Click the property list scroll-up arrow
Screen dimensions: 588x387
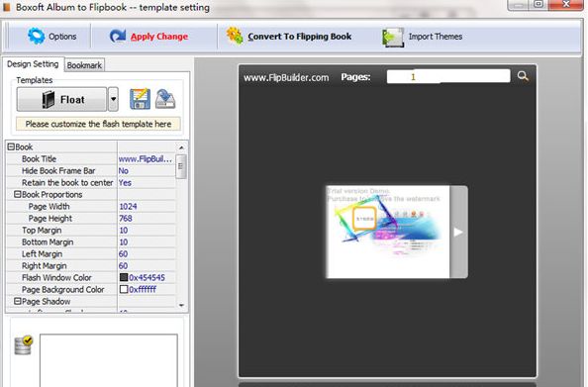181,147
